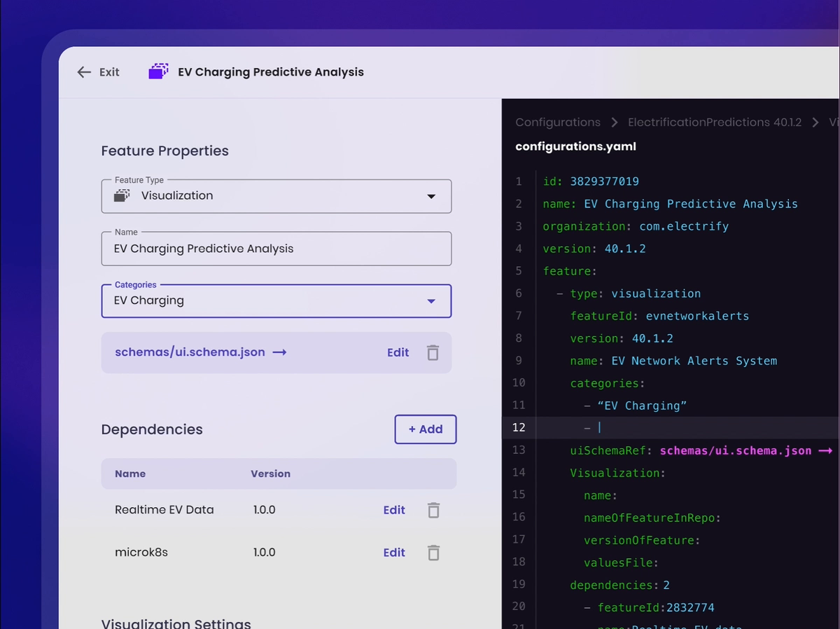Image resolution: width=840 pixels, height=629 pixels.
Task: Click the Name column header
Action: (x=130, y=474)
